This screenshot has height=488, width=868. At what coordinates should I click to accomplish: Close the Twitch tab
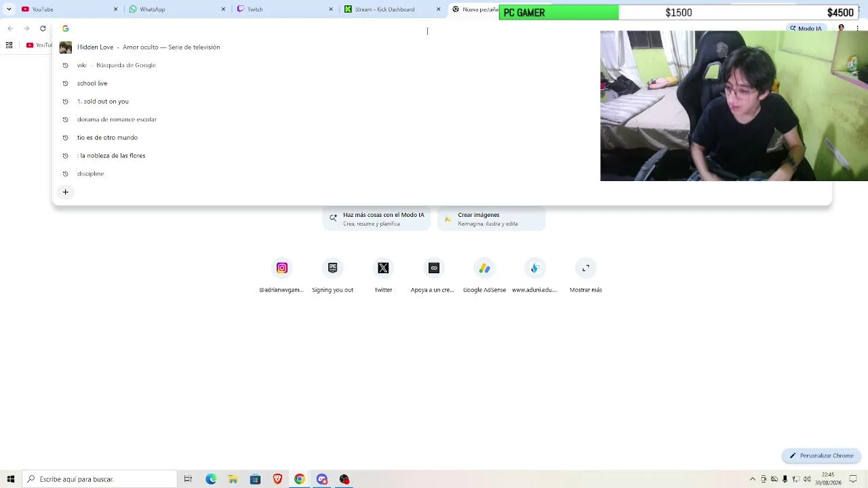[331, 9]
